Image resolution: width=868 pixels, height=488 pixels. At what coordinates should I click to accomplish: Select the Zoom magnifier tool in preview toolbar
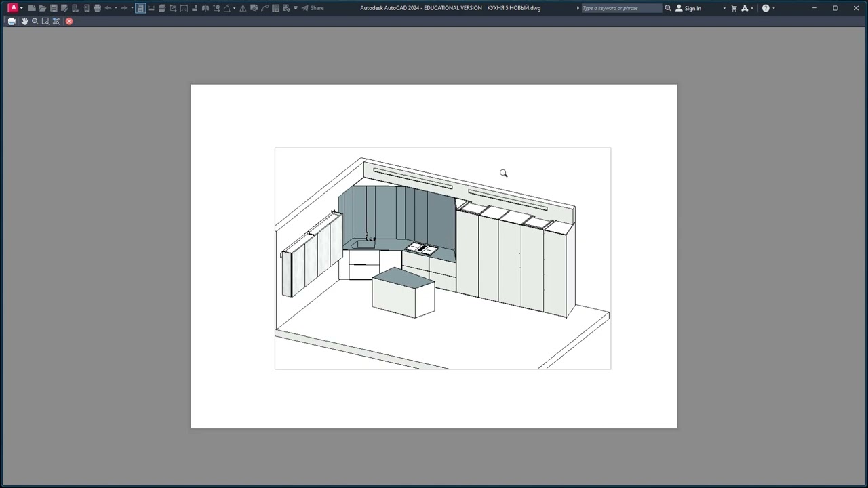pyautogui.click(x=35, y=21)
